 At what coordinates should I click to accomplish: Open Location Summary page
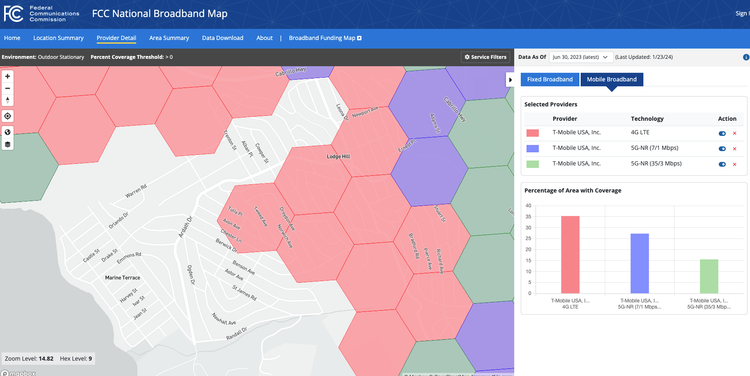[x=58, y=38]
